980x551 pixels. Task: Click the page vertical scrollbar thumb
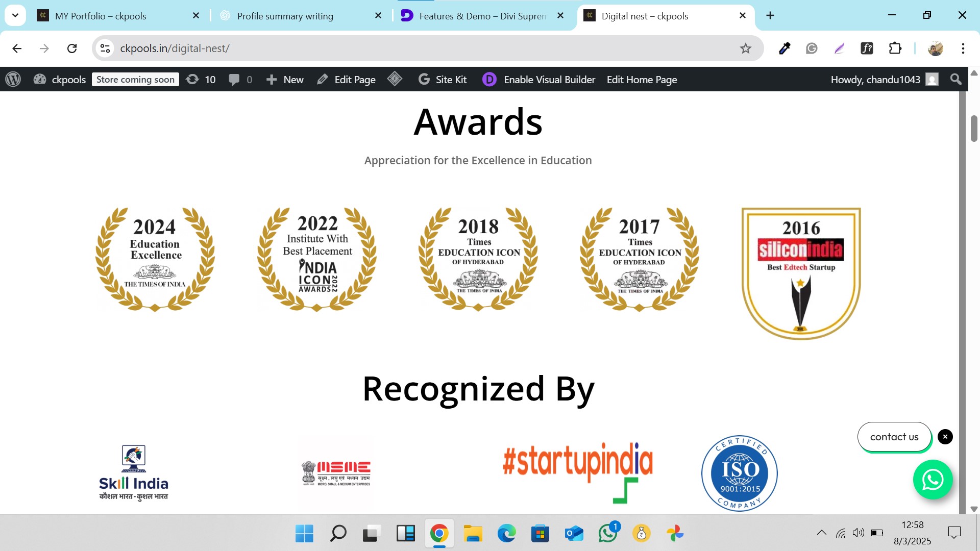click(x=973, y=129)
